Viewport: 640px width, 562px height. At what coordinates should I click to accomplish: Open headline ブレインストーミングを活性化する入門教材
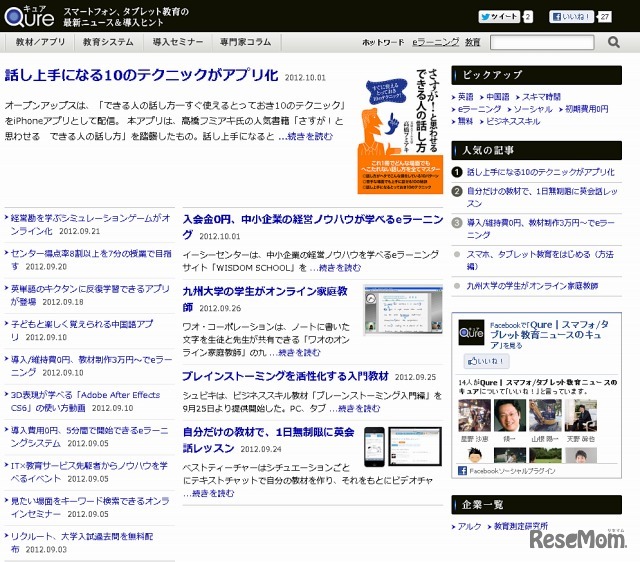pos(285,376)
